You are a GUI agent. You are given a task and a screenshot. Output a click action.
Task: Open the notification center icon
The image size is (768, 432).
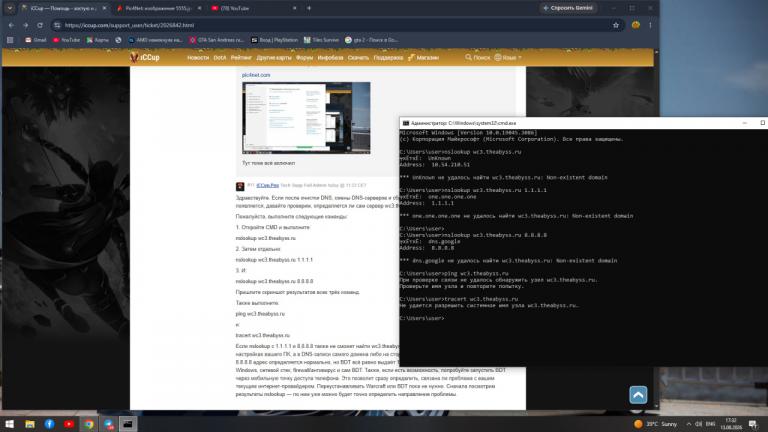pos(753,424)
